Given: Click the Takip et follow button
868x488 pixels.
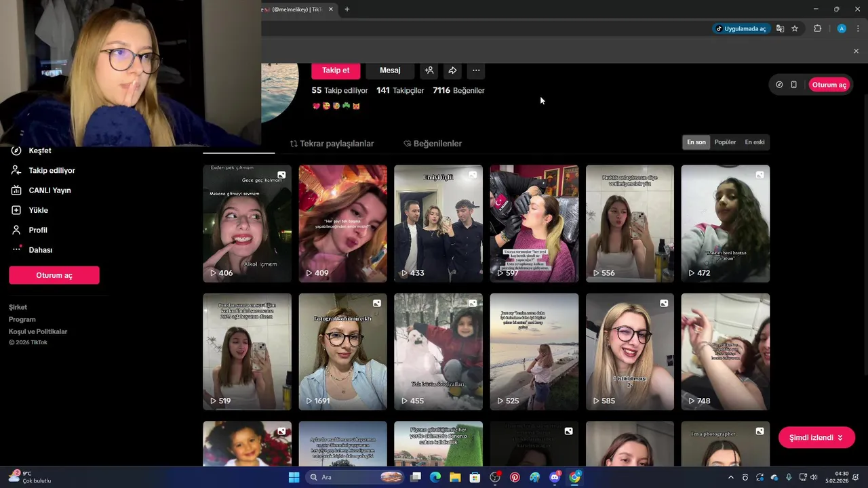Looking at the screenshot, I should (x=336, y=70).
